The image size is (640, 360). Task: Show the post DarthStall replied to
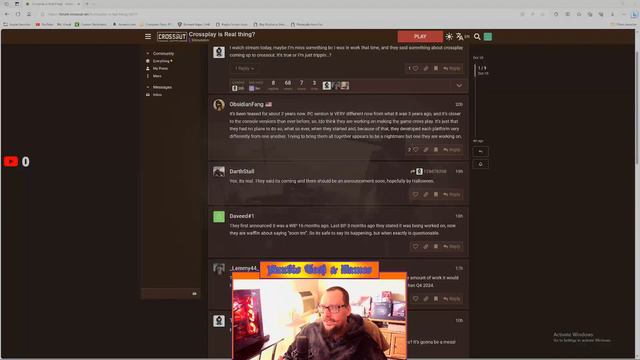pyautogui.click(x=429, y=171)
